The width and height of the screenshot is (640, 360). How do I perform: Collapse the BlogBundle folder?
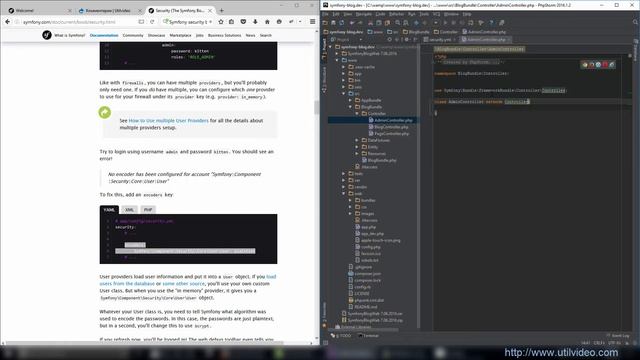(x=350, y=107)
